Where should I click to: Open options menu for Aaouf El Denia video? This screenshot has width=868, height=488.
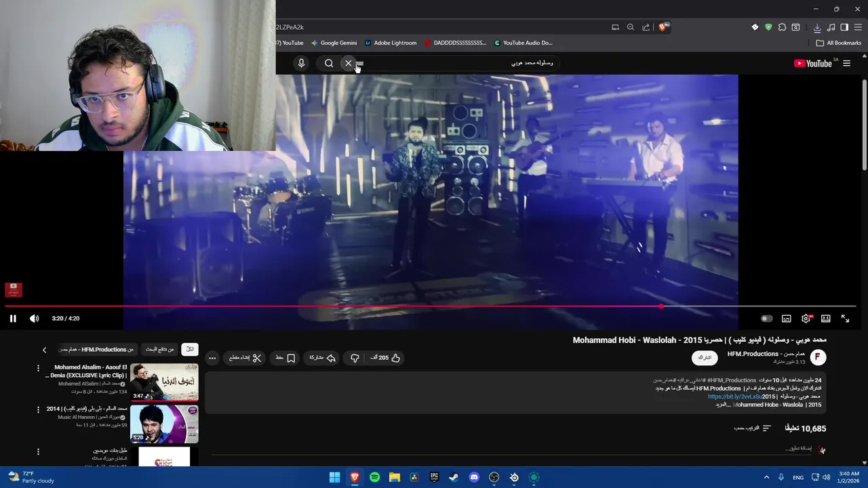[38, 368]
